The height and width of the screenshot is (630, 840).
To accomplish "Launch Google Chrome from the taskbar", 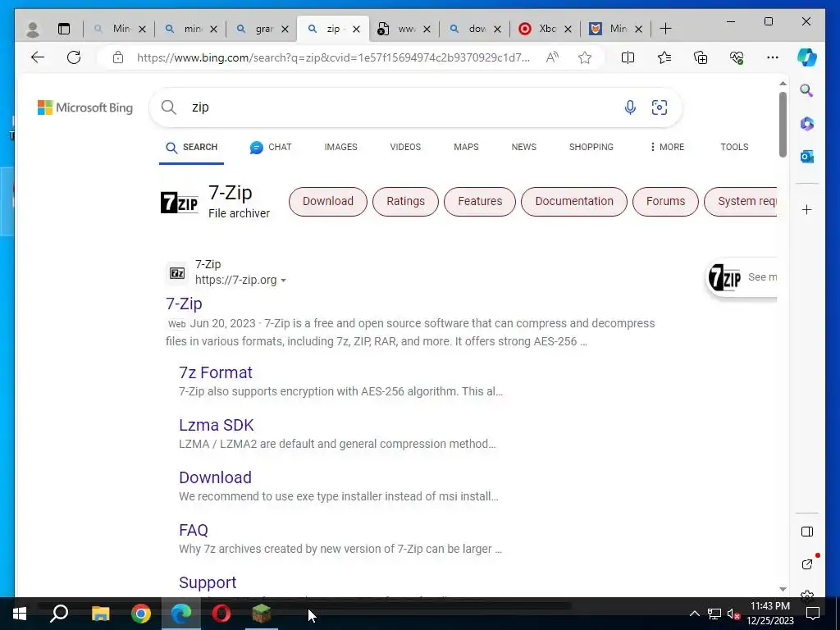I will [141, 614].
